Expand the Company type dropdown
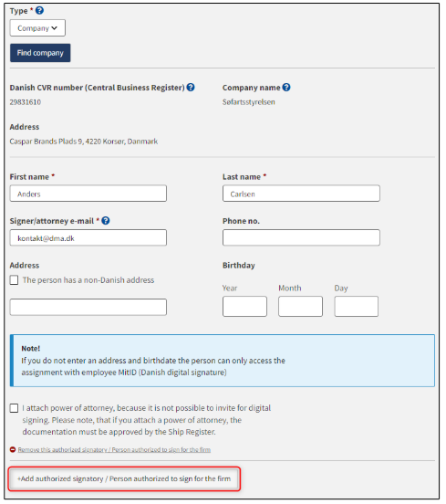 37,28
